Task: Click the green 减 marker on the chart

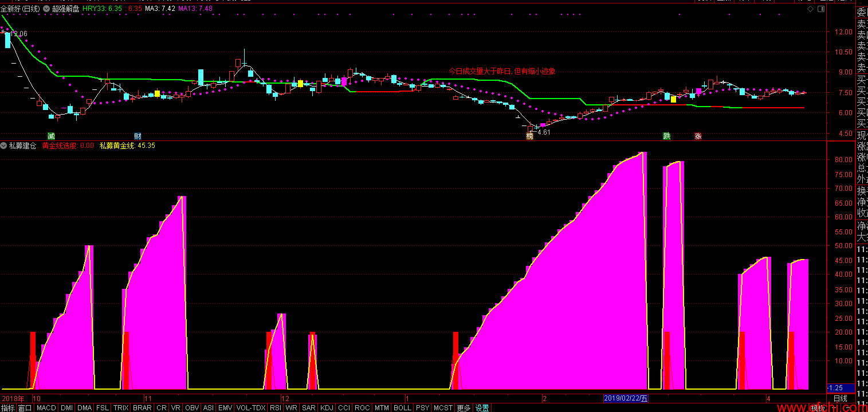Action: (x=51, y=136)
